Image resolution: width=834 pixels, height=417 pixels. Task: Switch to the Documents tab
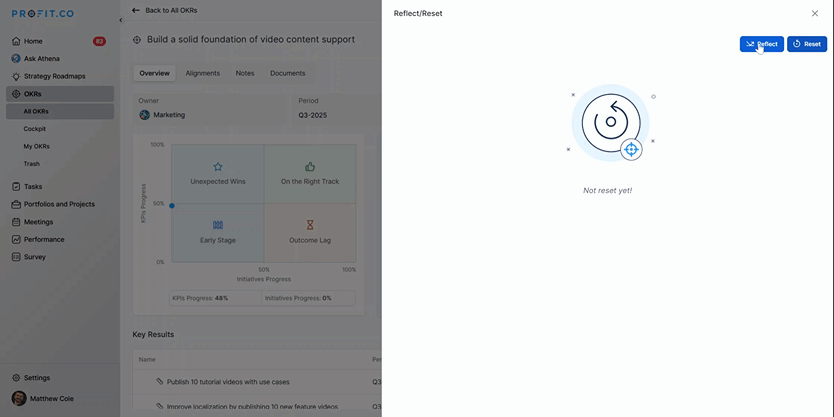(x=288, y=73)
